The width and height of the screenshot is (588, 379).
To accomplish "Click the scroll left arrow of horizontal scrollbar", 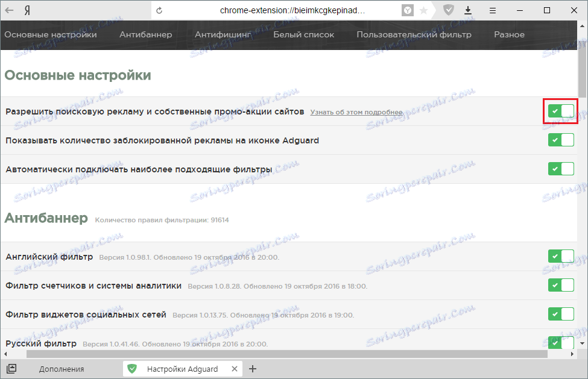I will 5,354.
